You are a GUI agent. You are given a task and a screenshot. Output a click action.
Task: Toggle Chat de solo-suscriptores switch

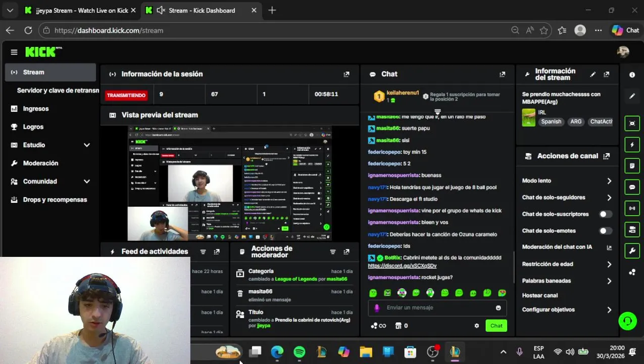point(606,214)
